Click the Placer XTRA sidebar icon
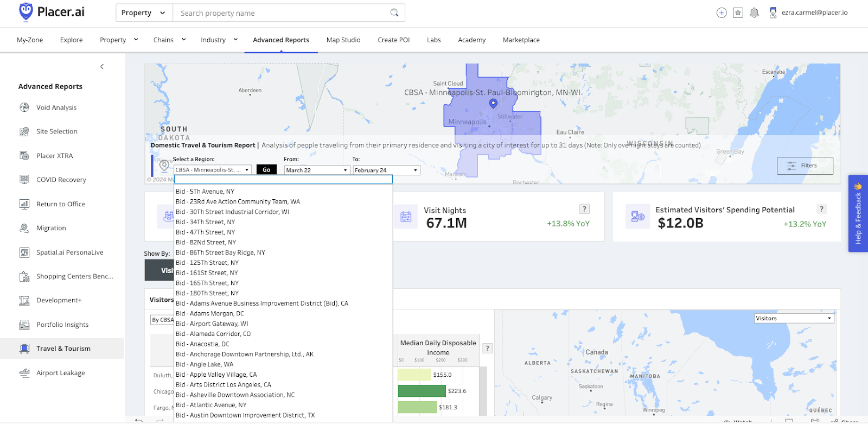The width and height of the screenshot is (868, 424). point(24,156)
